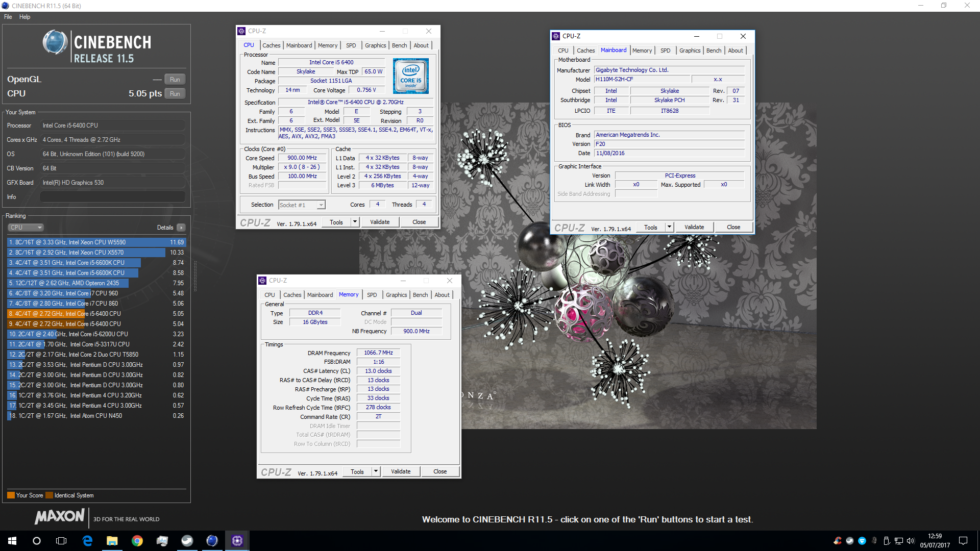The width and height of the screenshot is (980, 551).
Task: Open Task View from the taskbar
Action: (x=61, y=541)
